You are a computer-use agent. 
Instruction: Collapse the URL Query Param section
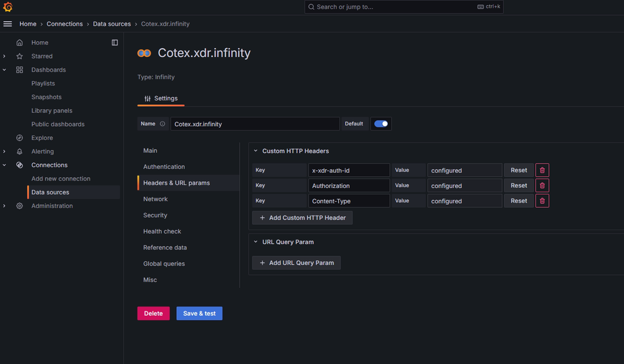[x=255, y=242]
